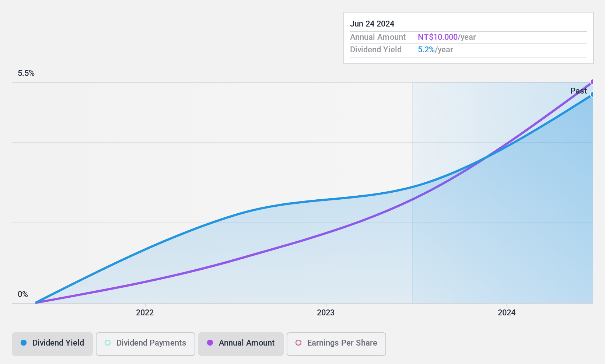Click the shaded Past region of chart
This screenshot has height=364, width=605.
click(503, 221)
